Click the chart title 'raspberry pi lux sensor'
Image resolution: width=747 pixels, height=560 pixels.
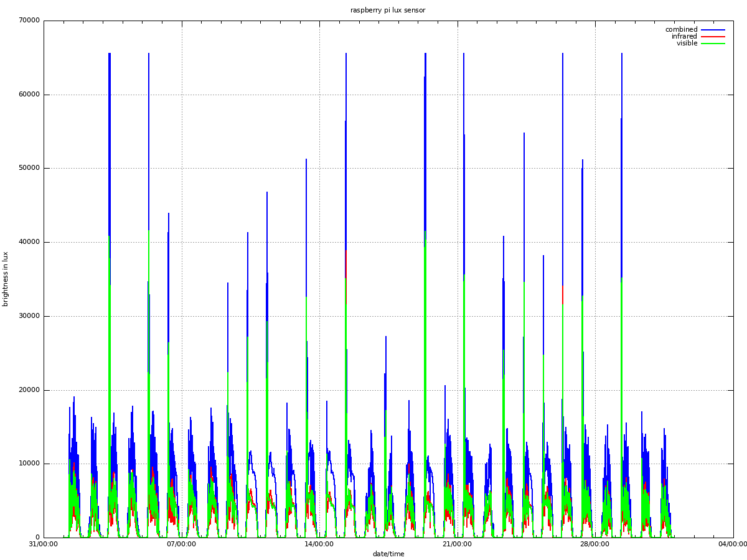[388, 10]
